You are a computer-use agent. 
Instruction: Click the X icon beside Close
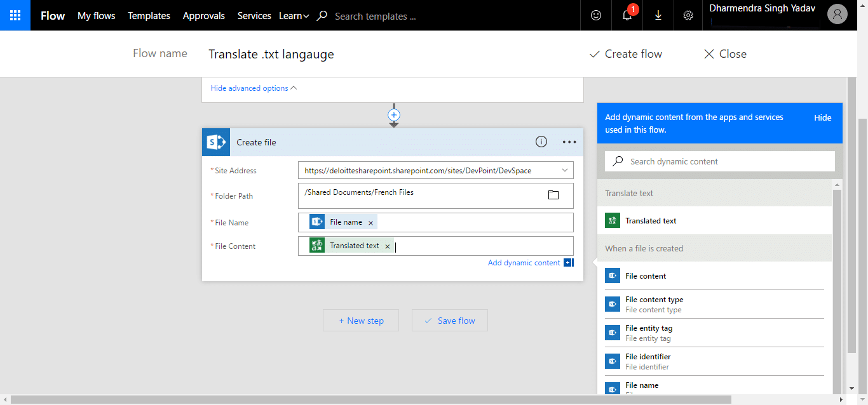click(x=709, y=54)
